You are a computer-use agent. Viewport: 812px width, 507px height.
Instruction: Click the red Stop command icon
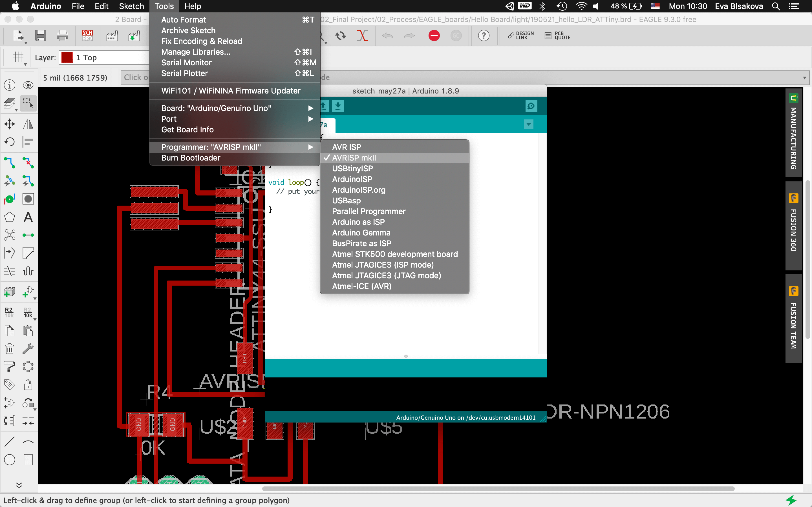pyautogui.click(x=434, y=35)
